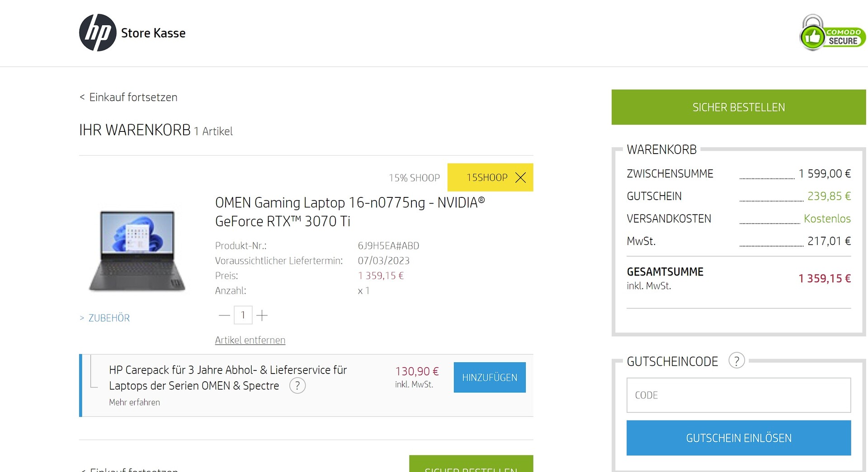Click the Gesamtsumme total 1 359,15 €
This screenshot has height=472, width=868.
point(825,279)
